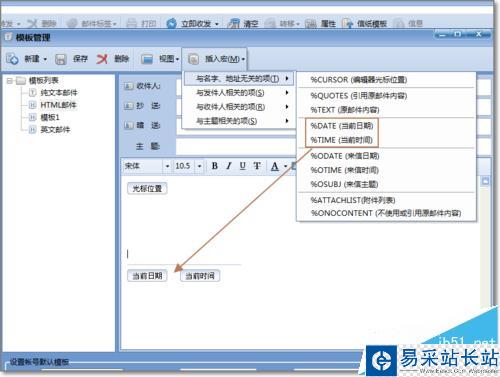This screenshot has width=500, height=377.
Task: Toggle underline (U) formatting
Action: 243,166
